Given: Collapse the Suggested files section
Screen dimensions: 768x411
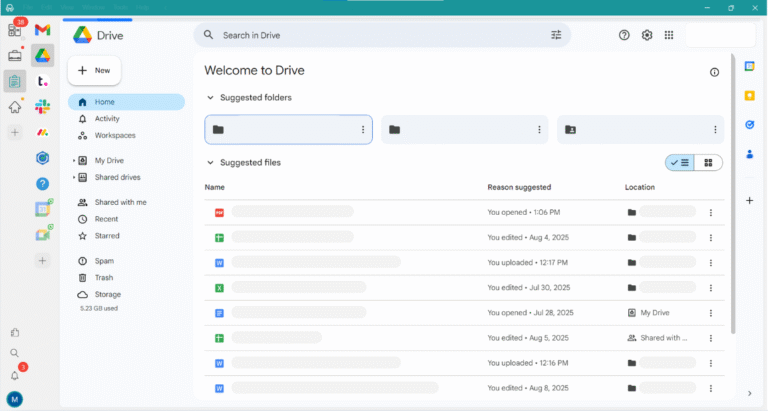Looking at the screenshot, I should click(210, 162).
